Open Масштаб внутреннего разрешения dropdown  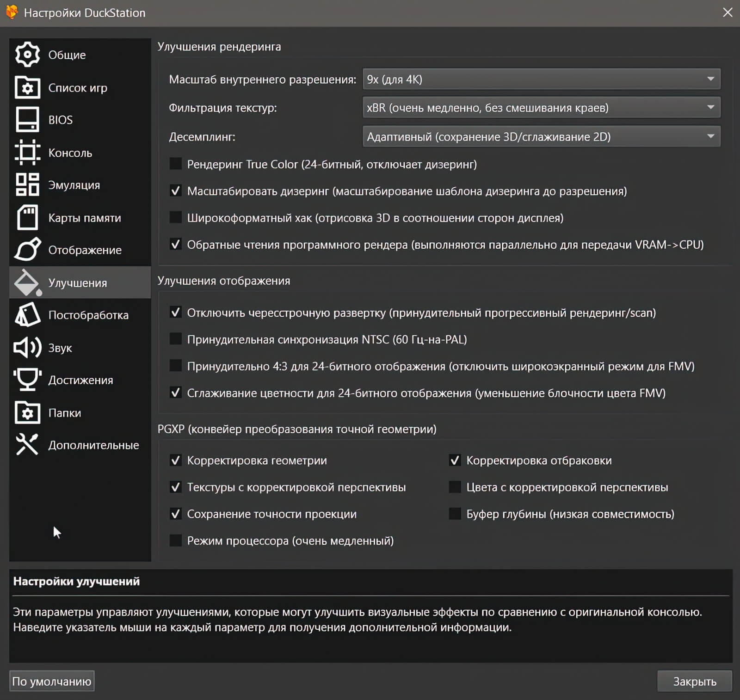tap(542, 79)
